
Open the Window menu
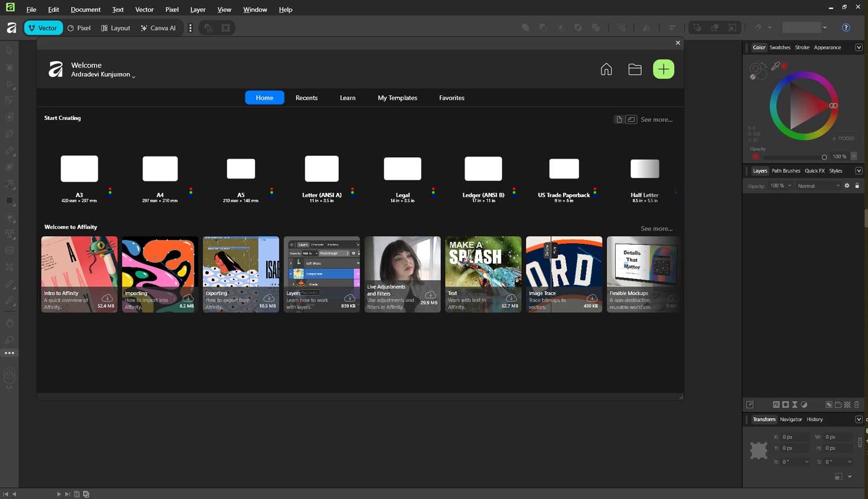click(255, 9)
